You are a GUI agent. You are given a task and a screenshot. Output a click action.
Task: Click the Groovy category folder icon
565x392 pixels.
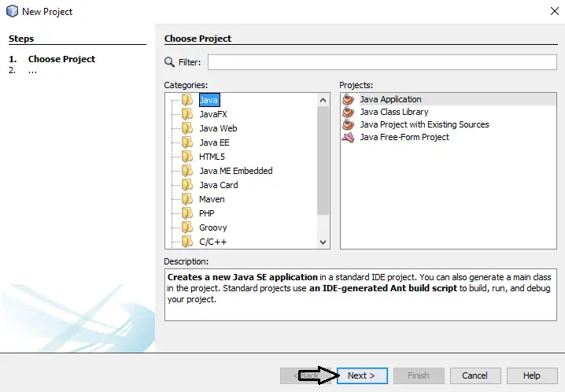[187, 227]
